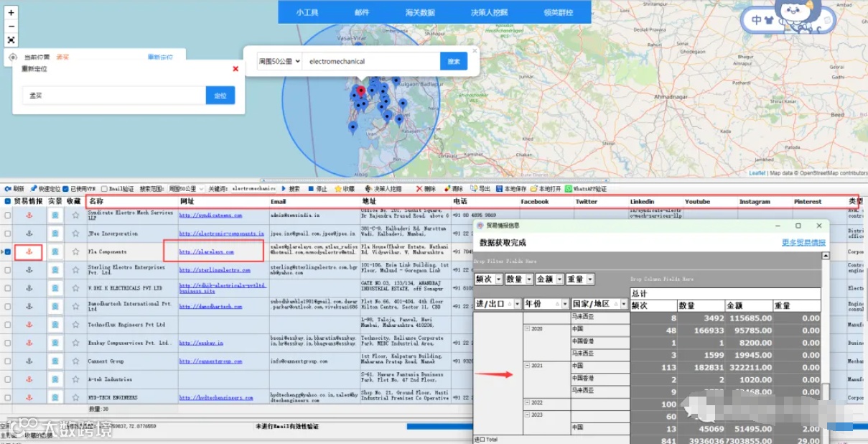The height and width of the screenshot is (444, 868).
Task: Close the 重新定位 panel with red X
Action: coord(235,69)
